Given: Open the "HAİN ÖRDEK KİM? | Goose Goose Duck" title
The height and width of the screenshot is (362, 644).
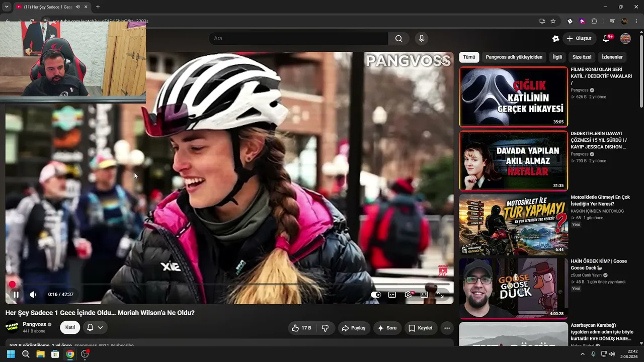Looking at the screenshot, I should 598,264.
